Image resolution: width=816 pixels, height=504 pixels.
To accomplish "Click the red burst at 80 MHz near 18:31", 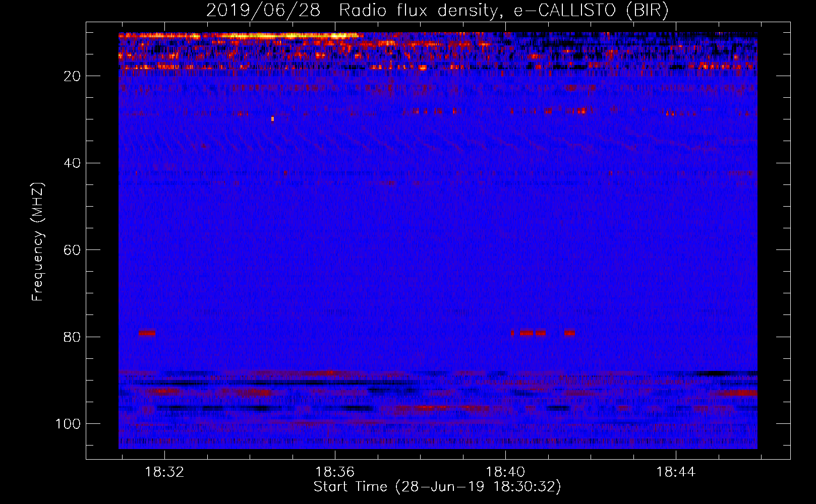I will click(x=147, y=333).
